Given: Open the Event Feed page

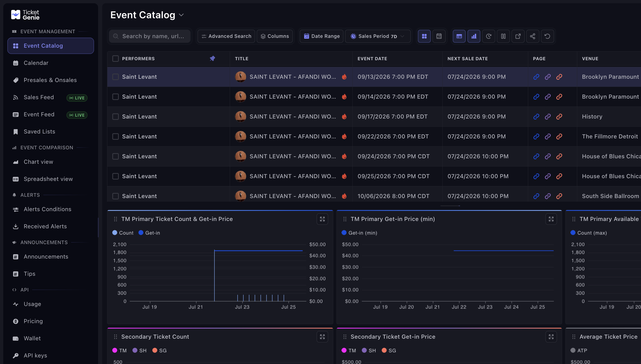Looking at the screenshot, I should pos(51,114).
